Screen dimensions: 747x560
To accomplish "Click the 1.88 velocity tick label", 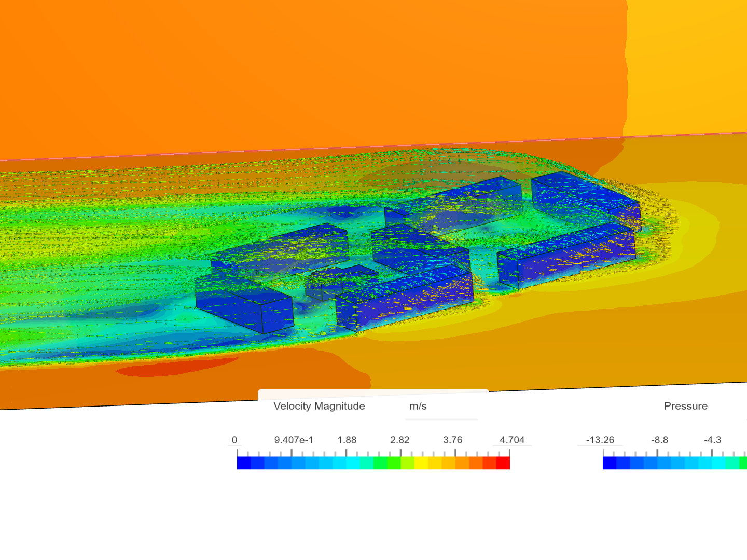I will 347,440.
